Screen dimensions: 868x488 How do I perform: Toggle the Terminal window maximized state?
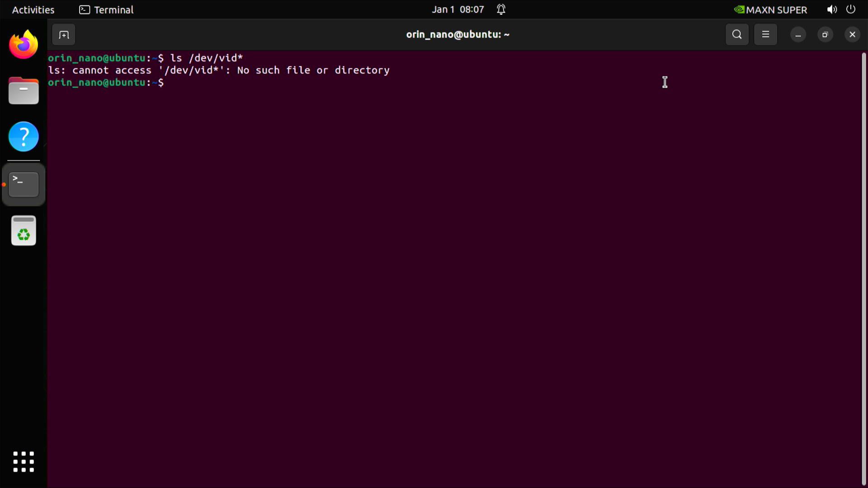[x=825, y=34]
